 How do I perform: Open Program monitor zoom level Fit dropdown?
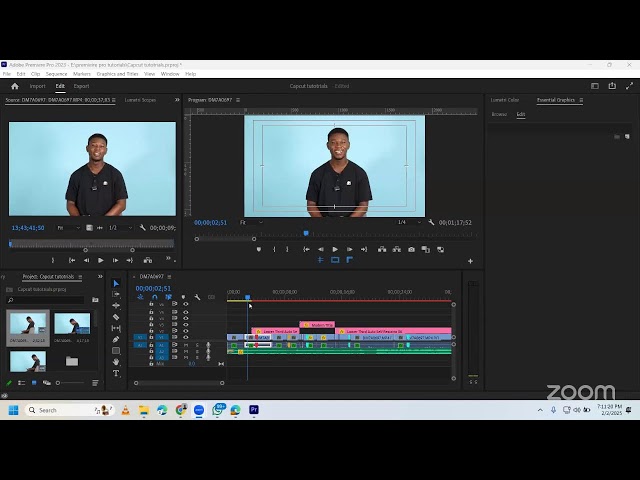pos(251,222)
